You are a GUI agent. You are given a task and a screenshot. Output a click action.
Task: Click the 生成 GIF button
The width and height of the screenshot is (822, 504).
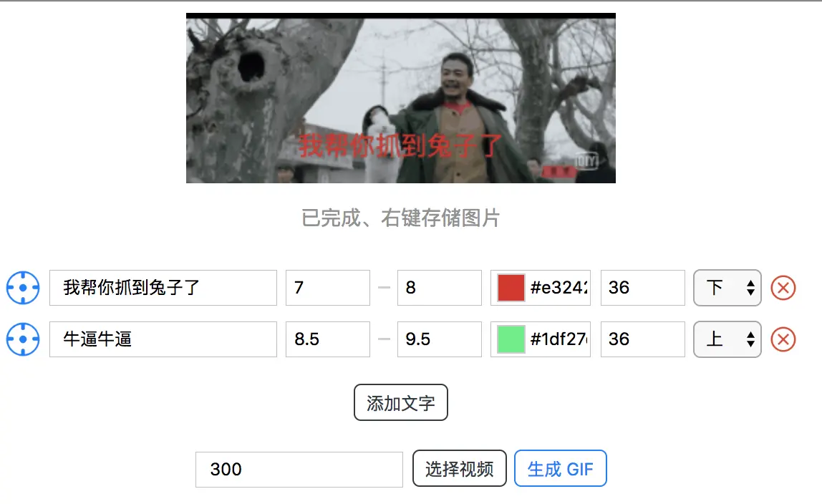(x=561, y=468)
